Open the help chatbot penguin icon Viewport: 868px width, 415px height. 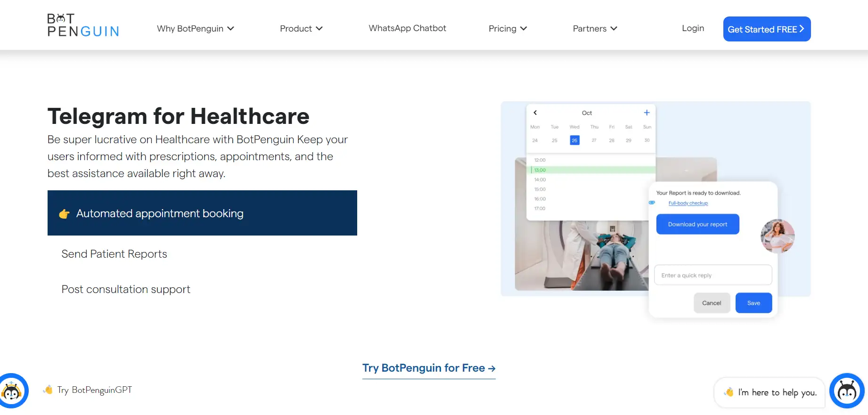(847, 391)
